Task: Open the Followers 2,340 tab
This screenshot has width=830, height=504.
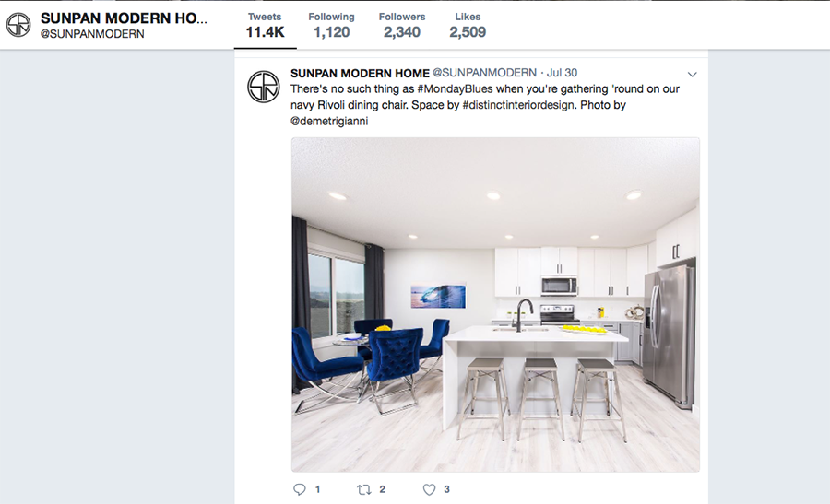Action: 402,26
